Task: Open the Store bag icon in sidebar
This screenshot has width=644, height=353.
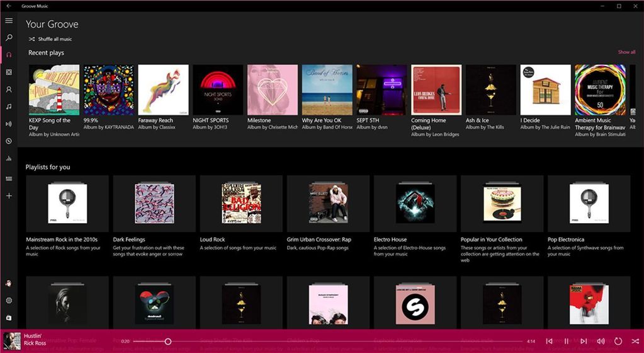Action: pyautogui.click(x=9, y=318)
